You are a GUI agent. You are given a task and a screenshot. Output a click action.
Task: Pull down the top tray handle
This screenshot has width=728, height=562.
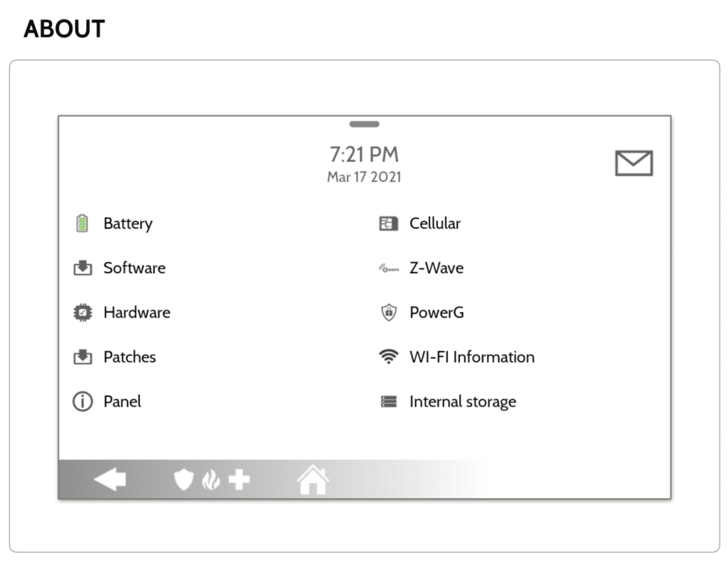click(365, 124)
